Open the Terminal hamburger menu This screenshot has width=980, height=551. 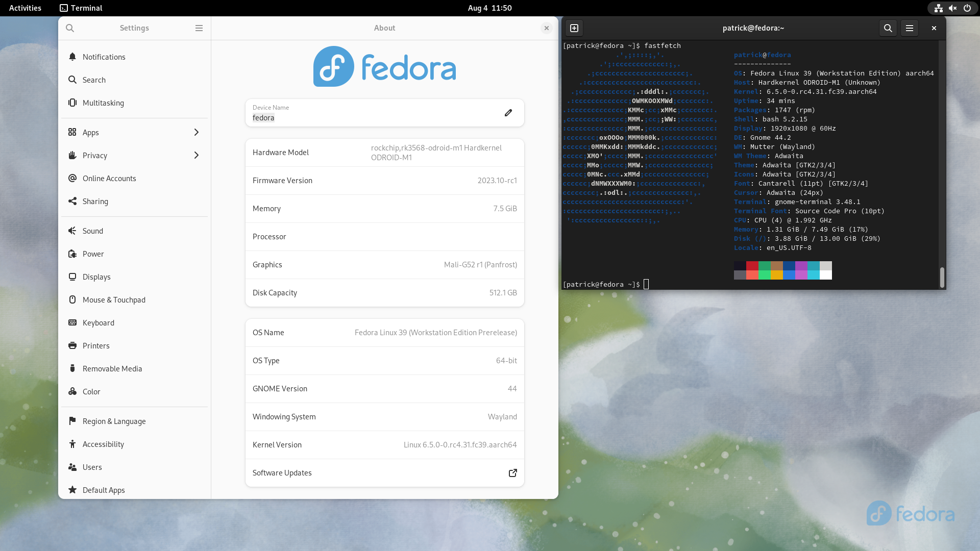pyautogui.click(x=910, y=28)
